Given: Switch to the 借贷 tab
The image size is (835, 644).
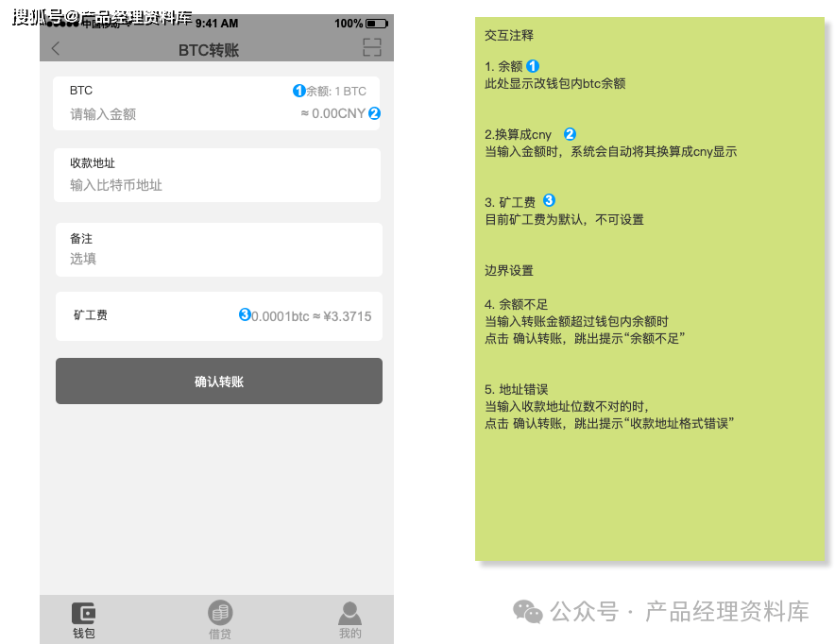Looking at the screenshot, I should pyautogui.click(x=219, y=620).
